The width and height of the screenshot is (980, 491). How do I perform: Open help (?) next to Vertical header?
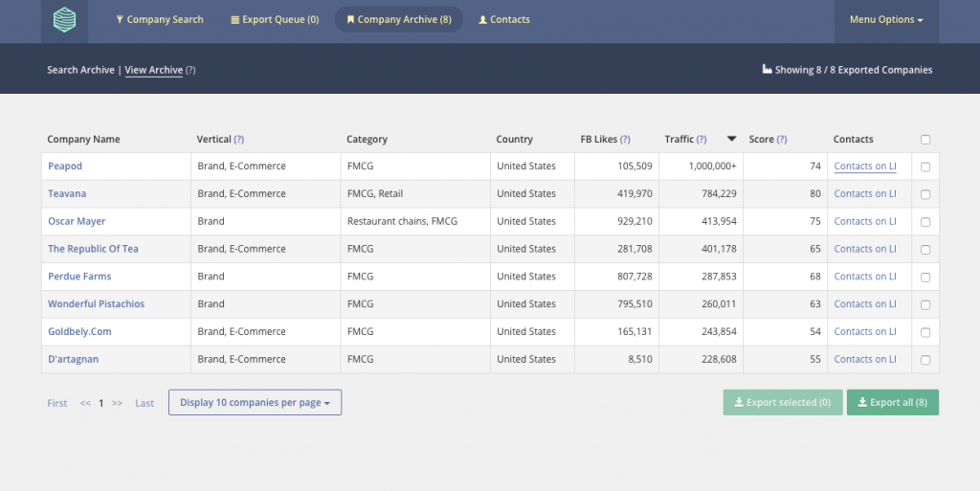238,140
